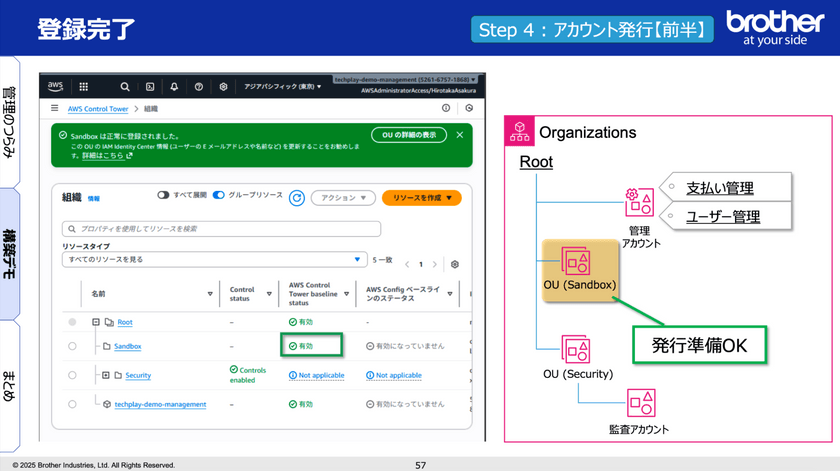Click the OU の詳細の表示 button

[x=408, y=135]
